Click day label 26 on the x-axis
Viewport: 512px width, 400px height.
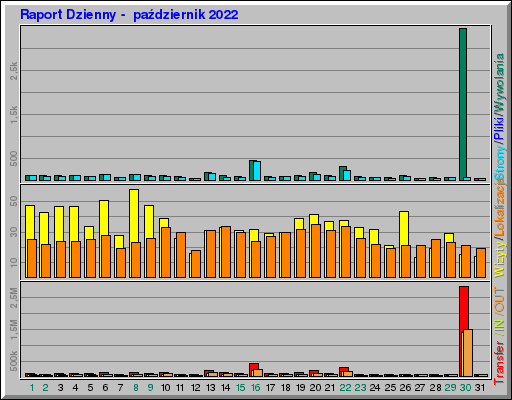coord(405,388)
